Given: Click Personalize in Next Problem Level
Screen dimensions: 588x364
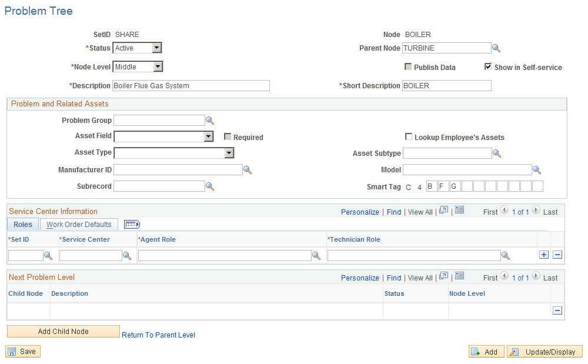Looking at the screenshot, I should point(360,278).
